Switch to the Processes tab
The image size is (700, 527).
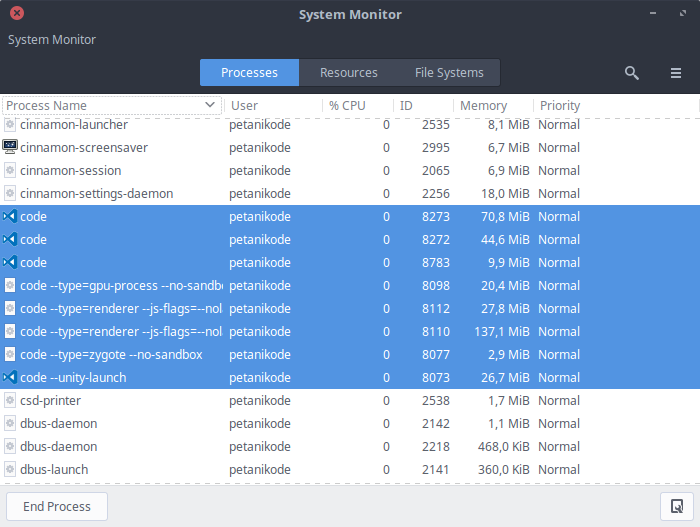point(249,72)
